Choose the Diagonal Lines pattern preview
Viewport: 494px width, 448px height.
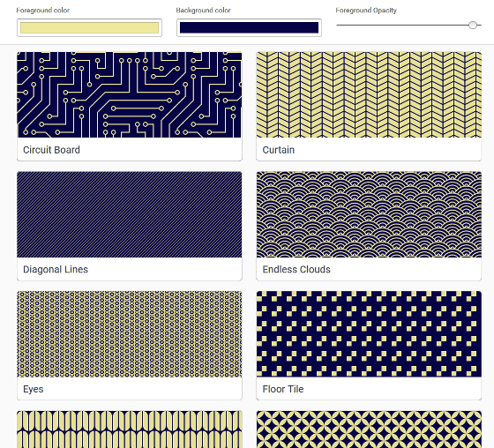point(130,214)
